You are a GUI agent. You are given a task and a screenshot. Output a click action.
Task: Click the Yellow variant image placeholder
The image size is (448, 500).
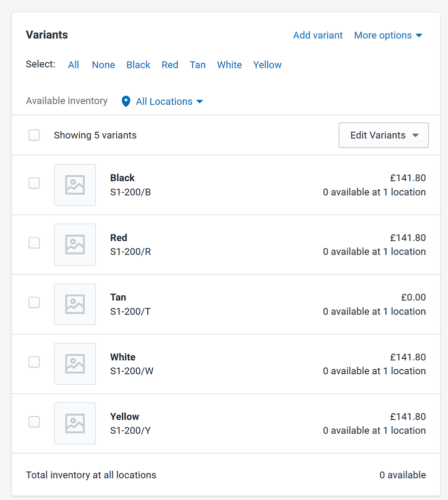[x=75, y=424]
